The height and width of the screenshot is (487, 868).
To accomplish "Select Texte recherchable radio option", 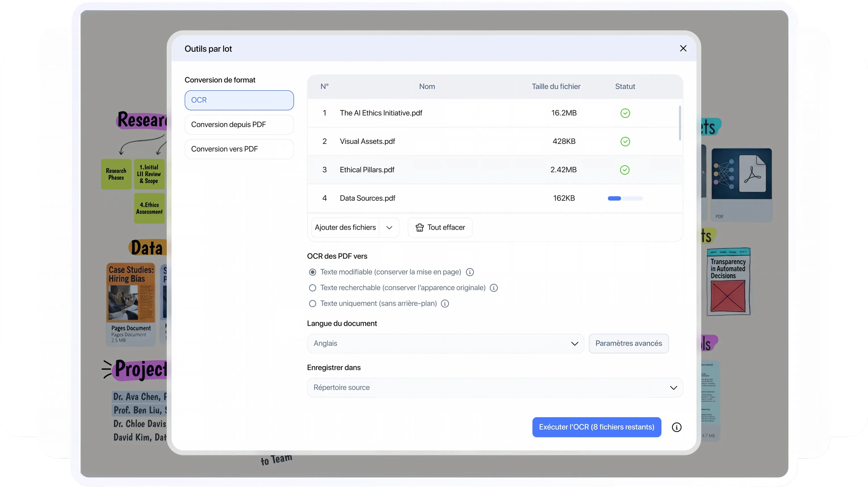I will [312, 288].
